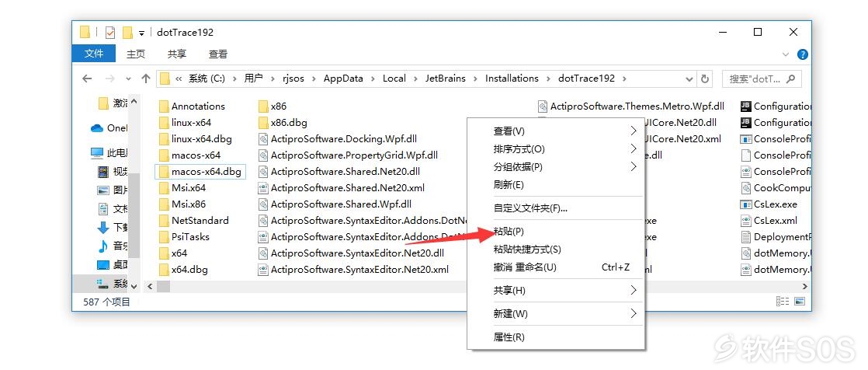Click 系统 (C:) in the address path
The image size is (868, 370).
click(207, 79)
